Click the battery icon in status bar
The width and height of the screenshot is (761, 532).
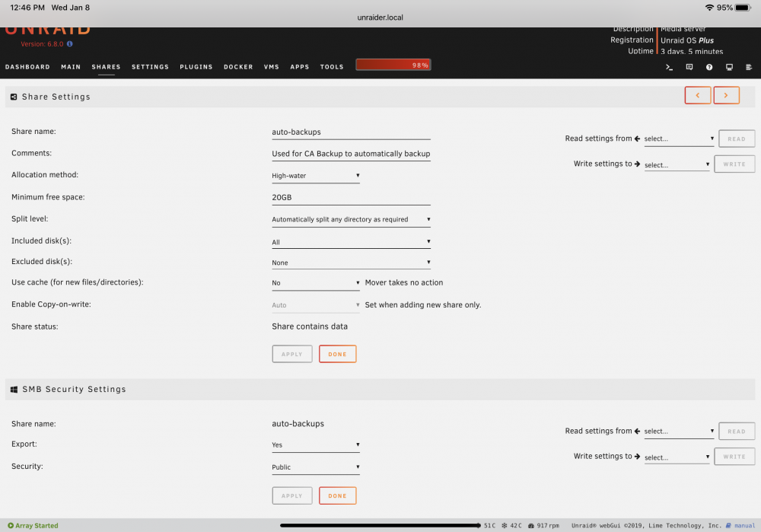[743, 8]
